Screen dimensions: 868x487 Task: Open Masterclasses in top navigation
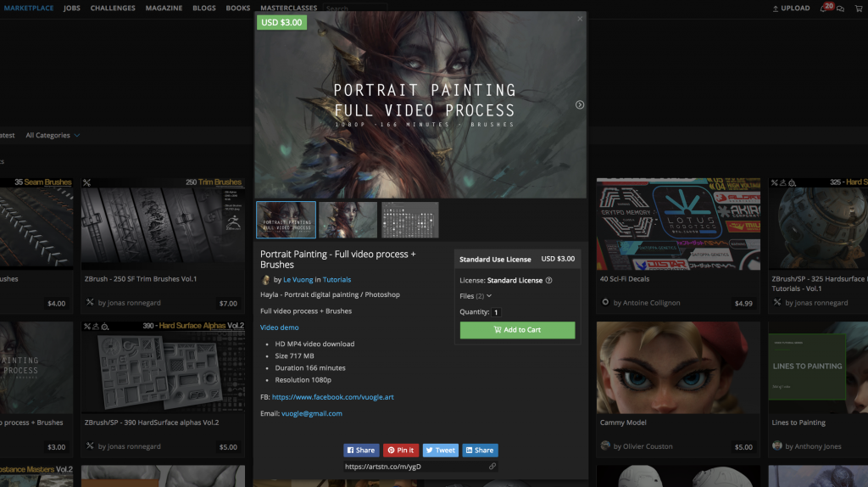tap(288, 8)
